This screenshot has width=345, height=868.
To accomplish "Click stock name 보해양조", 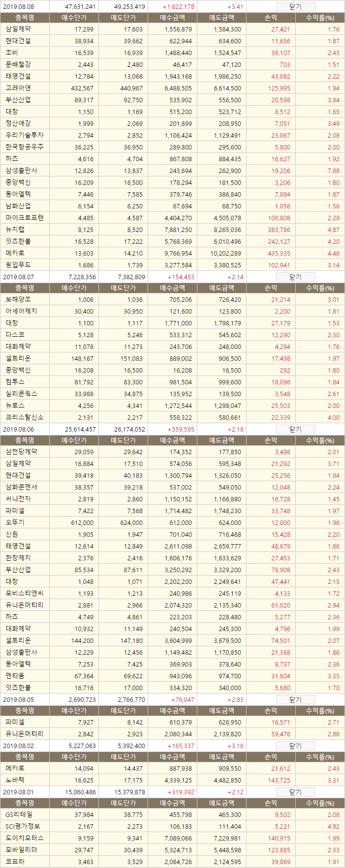I will pos(18,299).
